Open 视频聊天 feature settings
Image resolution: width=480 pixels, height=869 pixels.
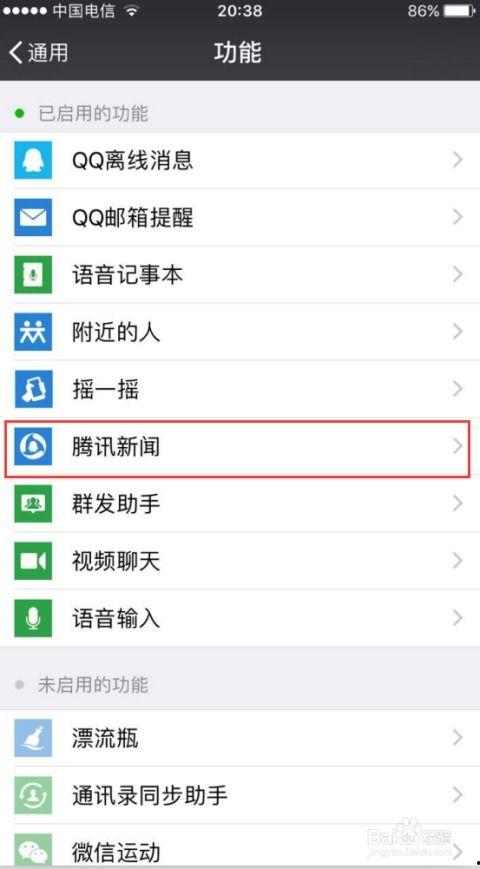[240, 560]
